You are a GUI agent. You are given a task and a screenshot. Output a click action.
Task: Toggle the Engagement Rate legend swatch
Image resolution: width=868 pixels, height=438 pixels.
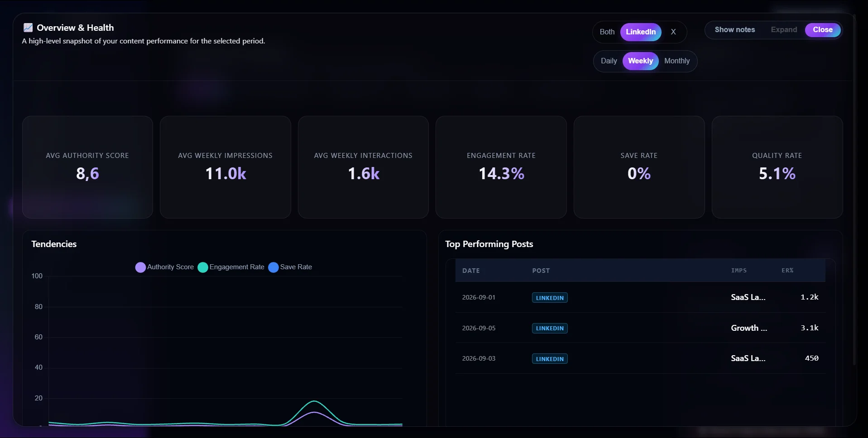(x=203, y=267)
